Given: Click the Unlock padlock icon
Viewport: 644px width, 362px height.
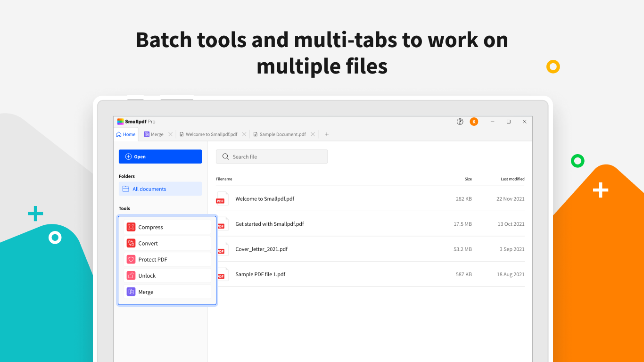Looking at the screenshot, I should coord(131,276).
